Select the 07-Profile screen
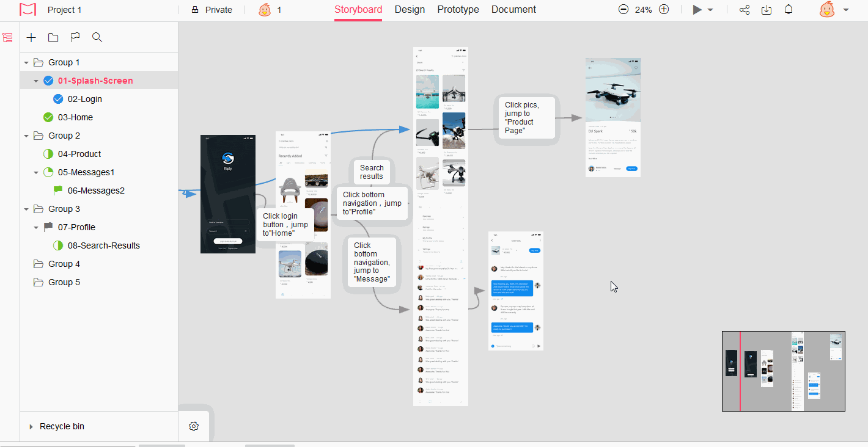Screen dimensions: 868x447 click(76, 227)
